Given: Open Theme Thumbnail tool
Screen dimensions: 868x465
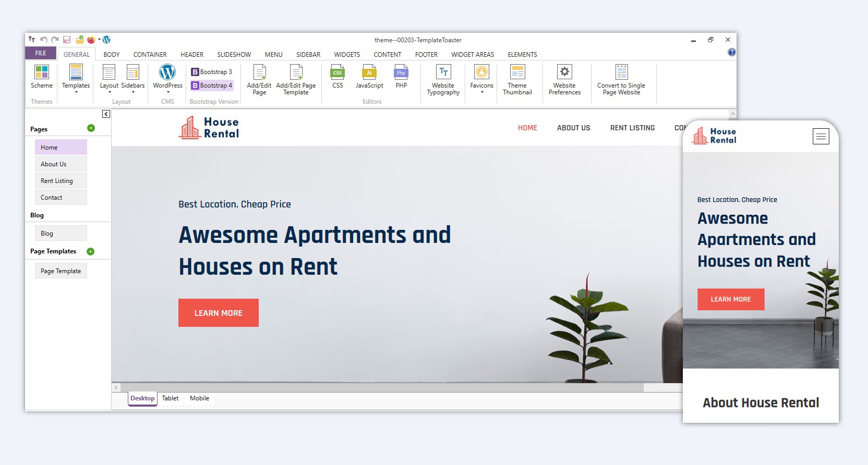Looking at the screenshot, I should (517, 79).
